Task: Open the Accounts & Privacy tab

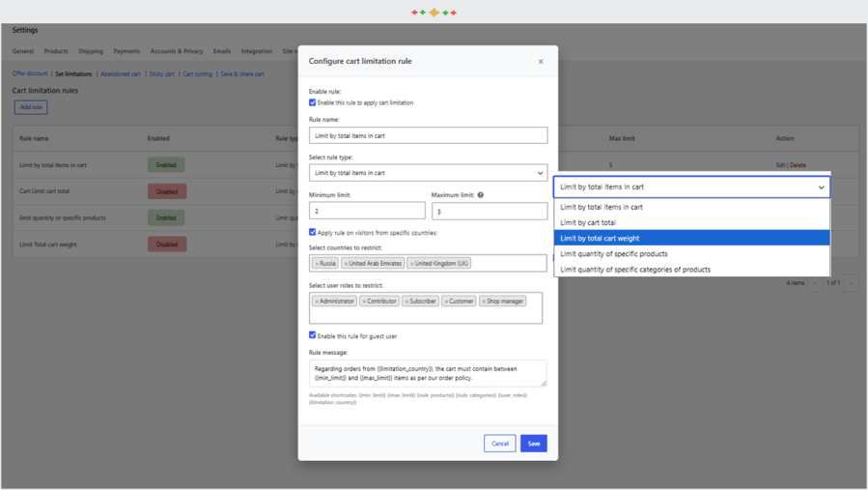Action: click(177, 51)
